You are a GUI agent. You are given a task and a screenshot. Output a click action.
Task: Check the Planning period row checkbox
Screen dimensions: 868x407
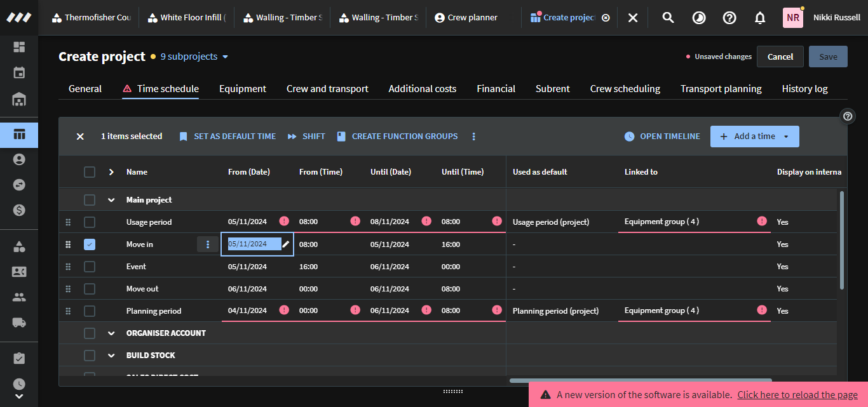click(x=90, y=311)
